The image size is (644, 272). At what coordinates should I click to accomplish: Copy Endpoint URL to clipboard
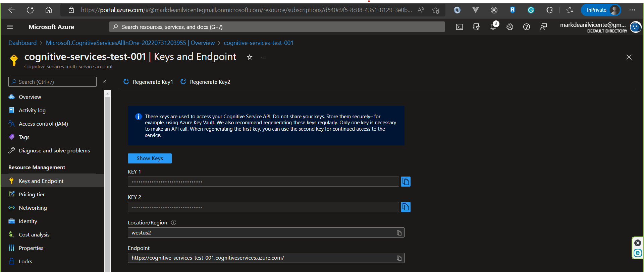pyautogui.click(x=399, y=258)
